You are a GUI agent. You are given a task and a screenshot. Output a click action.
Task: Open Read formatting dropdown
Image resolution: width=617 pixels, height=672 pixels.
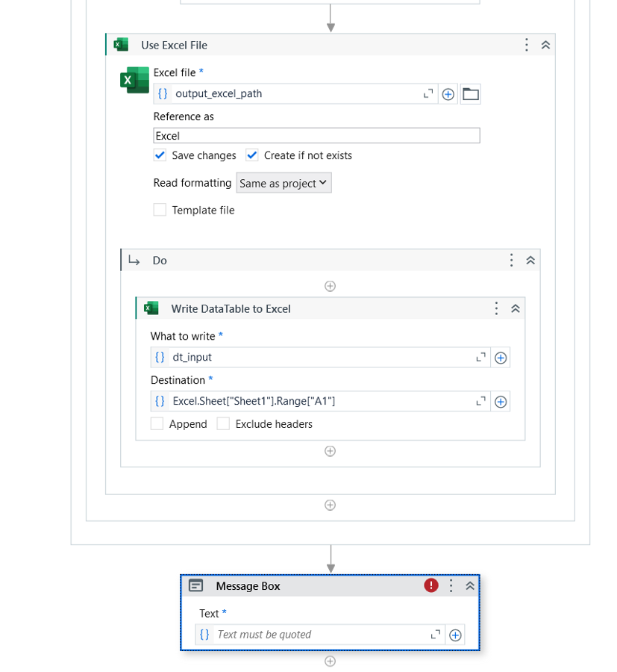[284, 183]
